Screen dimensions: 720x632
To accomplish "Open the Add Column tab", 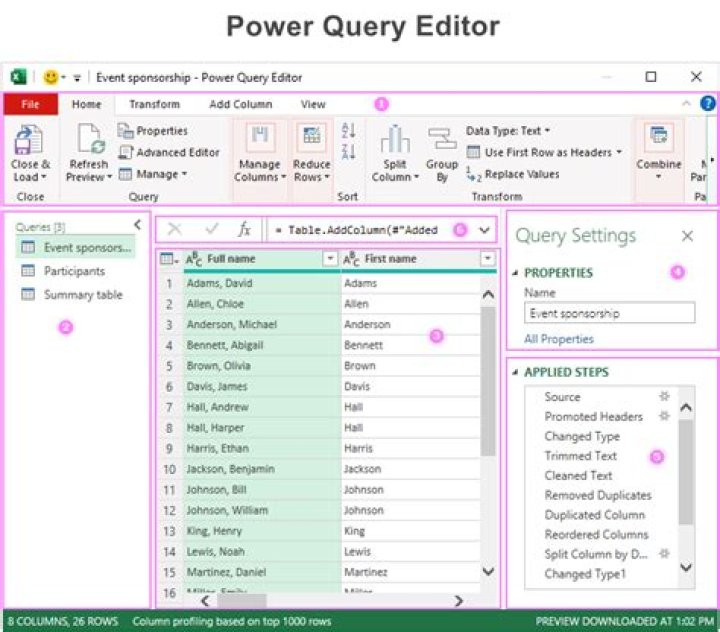I will (240, 104).
